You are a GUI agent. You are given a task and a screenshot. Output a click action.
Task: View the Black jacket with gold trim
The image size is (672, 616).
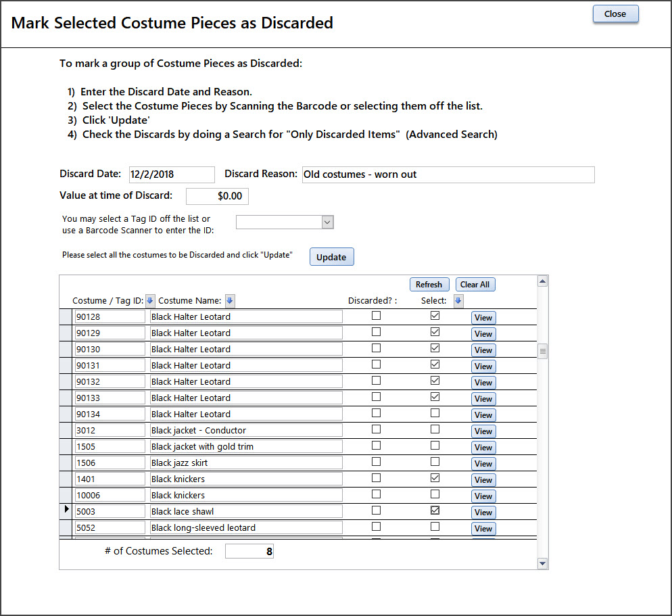(483, 448)
